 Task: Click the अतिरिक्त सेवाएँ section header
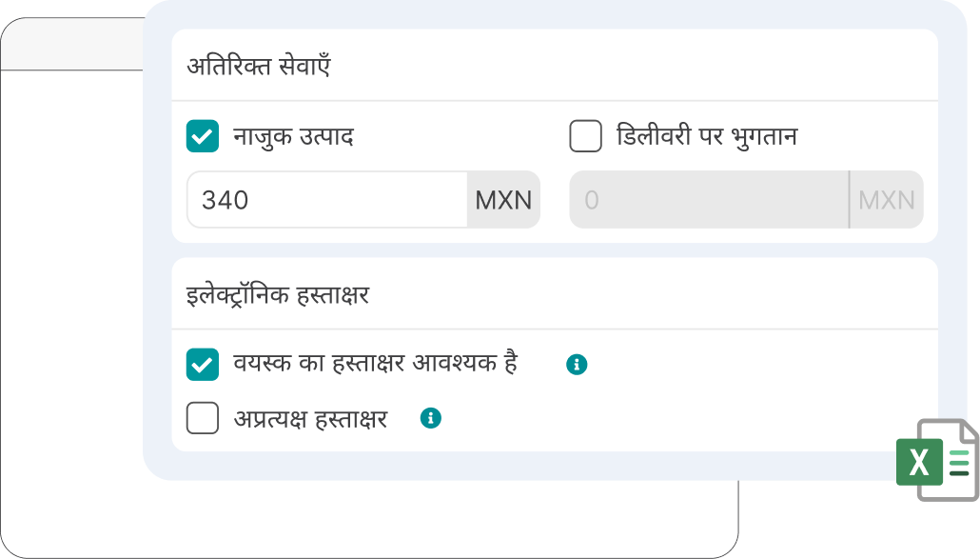pos(259,67)
